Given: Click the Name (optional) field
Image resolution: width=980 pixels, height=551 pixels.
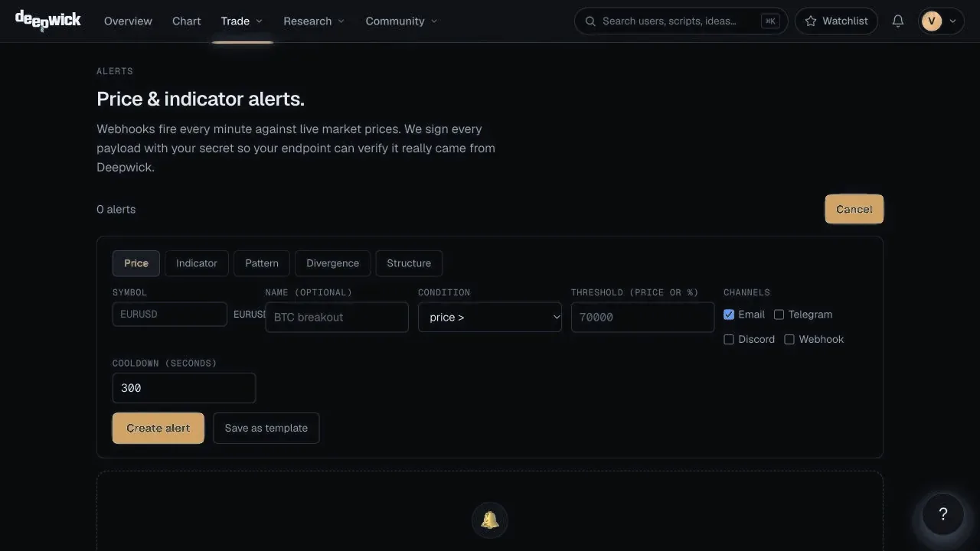Looking at the screenshot, I should tap(337, 317).
